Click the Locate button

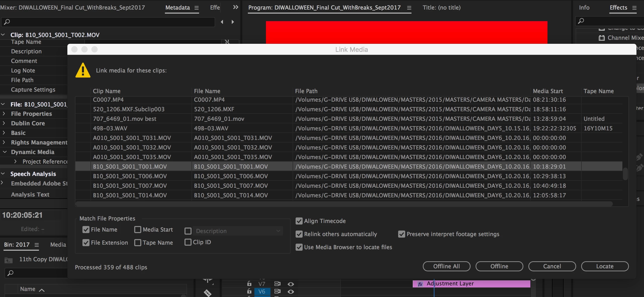605,266
